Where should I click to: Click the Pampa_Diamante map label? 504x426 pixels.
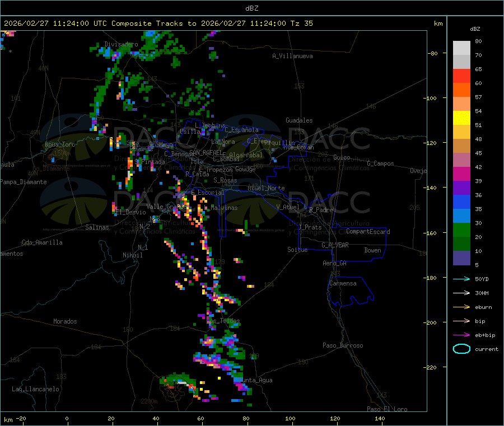[24, 182]
